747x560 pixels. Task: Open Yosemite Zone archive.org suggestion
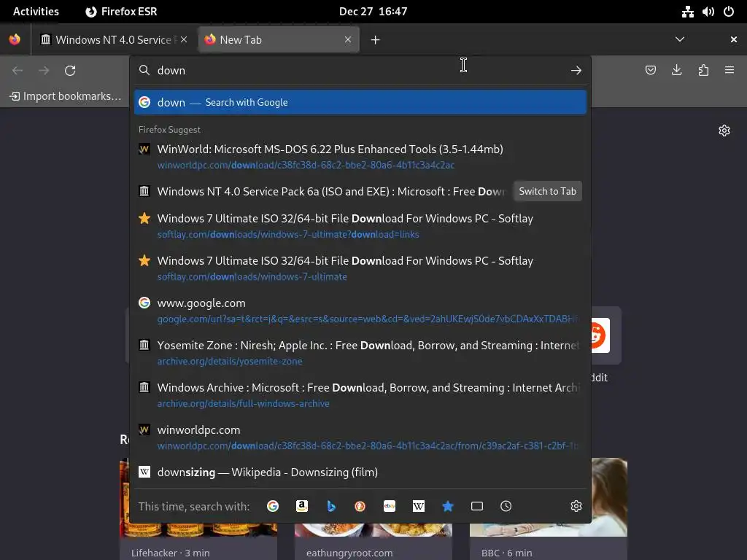(x=360, y=353)
